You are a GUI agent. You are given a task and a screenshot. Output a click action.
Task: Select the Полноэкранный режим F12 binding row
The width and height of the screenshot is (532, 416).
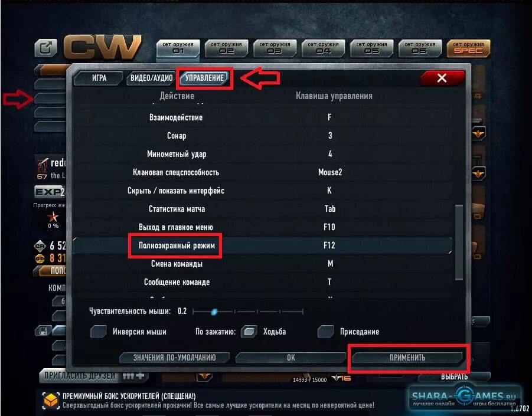click(262, 245)
